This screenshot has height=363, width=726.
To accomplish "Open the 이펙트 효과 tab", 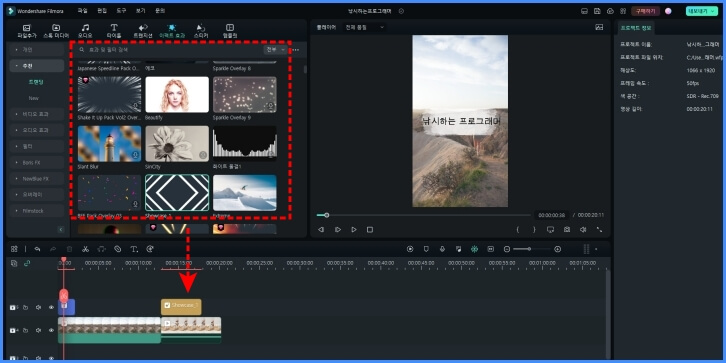I will pyautogui.click(x=172, y=31).
